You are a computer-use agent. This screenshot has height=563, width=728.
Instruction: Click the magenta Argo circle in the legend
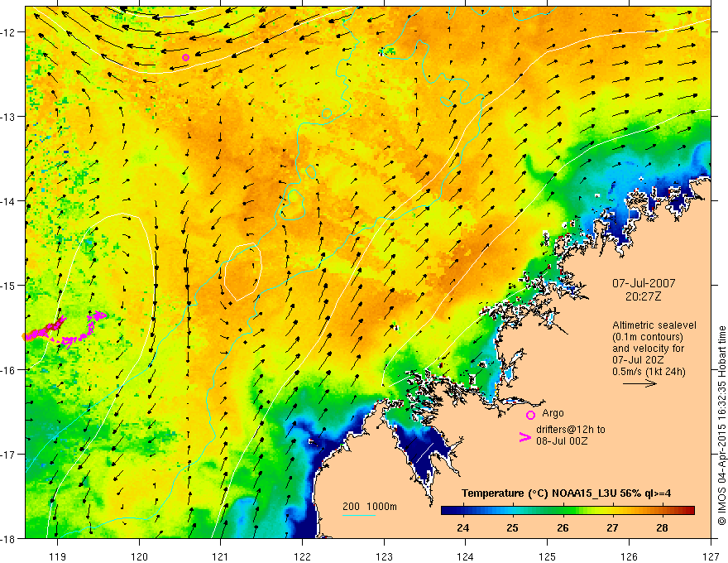pos(530,416)
